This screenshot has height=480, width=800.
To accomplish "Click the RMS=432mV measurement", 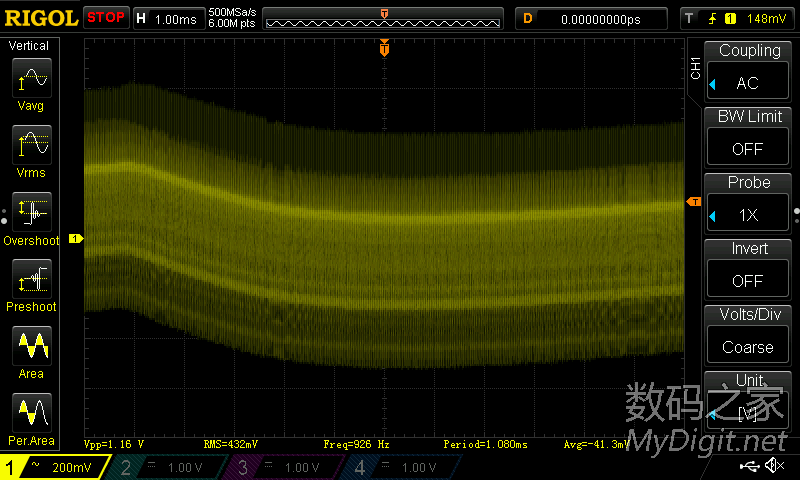I will pos(231,444).
